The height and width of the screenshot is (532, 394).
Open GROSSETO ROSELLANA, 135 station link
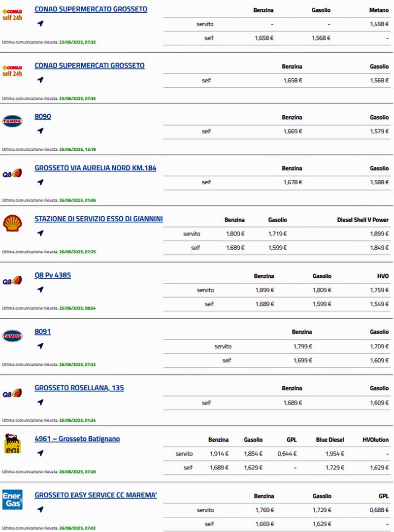coord(79,388)
